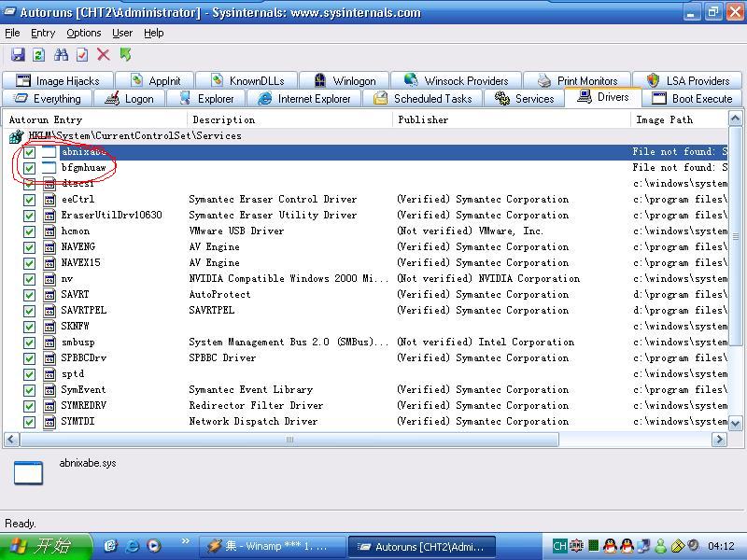The height and width of the screenshot is (560, 747).
Task: Click the green Jump To toolbar icon
Action: coord(125,54)
